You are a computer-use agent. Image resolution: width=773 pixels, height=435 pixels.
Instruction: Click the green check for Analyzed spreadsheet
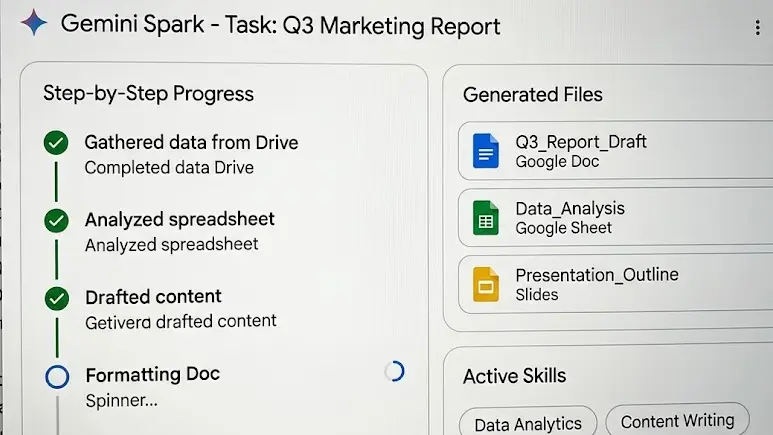tap(56, 220)
